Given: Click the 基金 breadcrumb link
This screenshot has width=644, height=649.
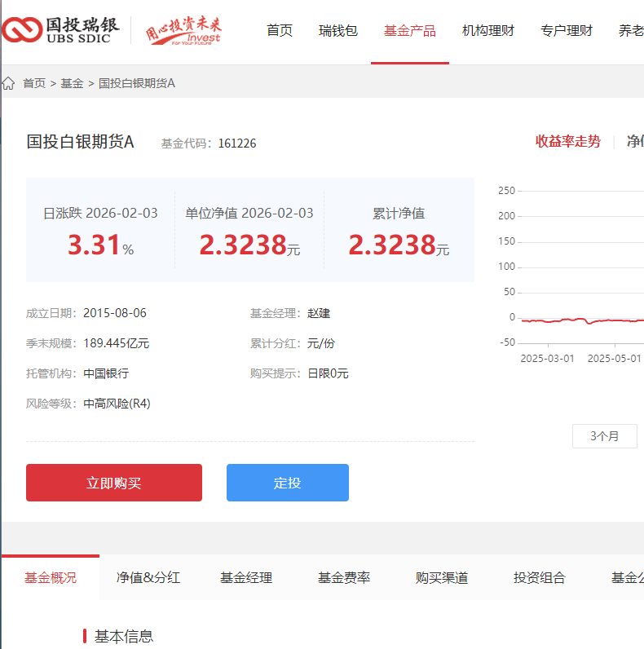Looking at the screenshot, I should pyautogui.click(x=72, y=83).
